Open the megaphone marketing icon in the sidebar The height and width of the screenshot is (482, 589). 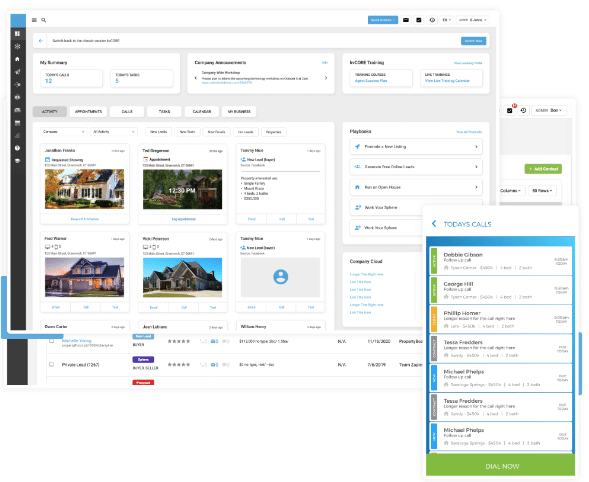pos(17,72)
